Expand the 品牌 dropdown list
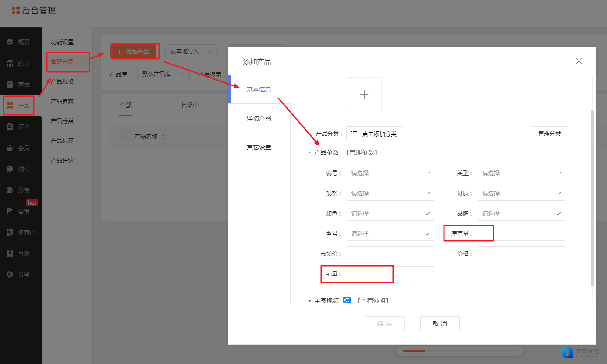Screen dimensions: 607x364 (x=521, y=213)
